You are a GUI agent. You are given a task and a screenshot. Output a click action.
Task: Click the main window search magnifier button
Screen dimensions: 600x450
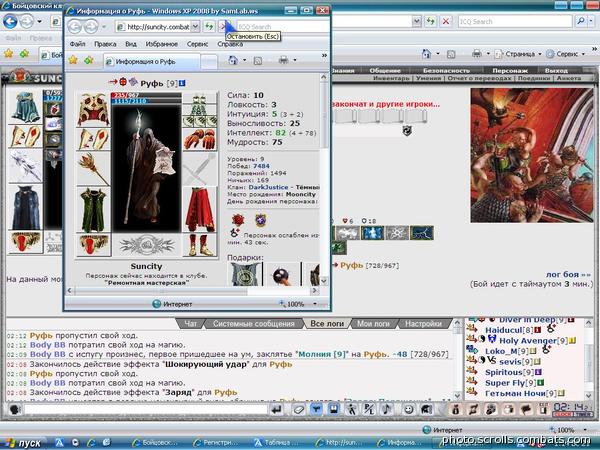(x=580, y=21)
